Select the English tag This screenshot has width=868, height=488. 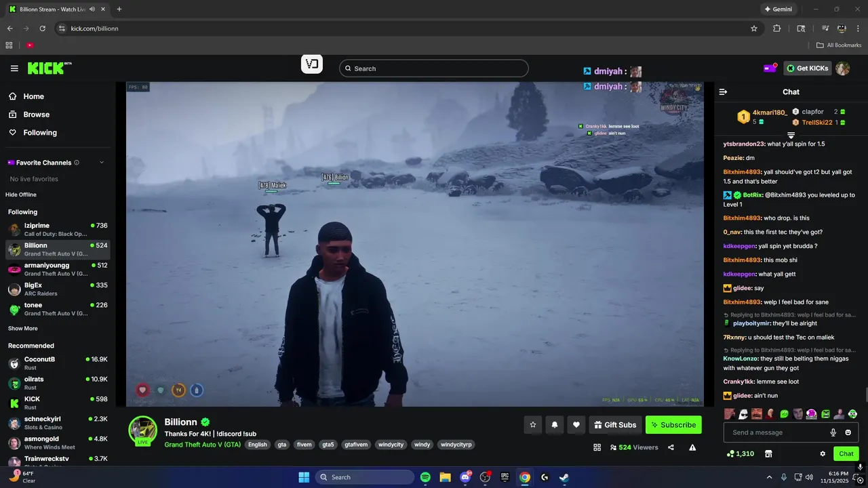(x=258, y=445)
